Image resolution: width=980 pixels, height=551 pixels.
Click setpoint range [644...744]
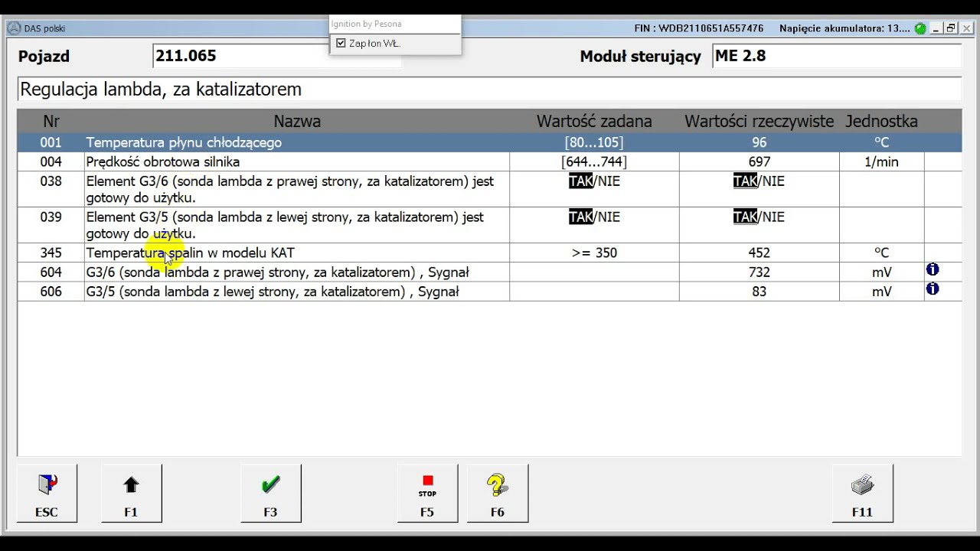(594, 161)
